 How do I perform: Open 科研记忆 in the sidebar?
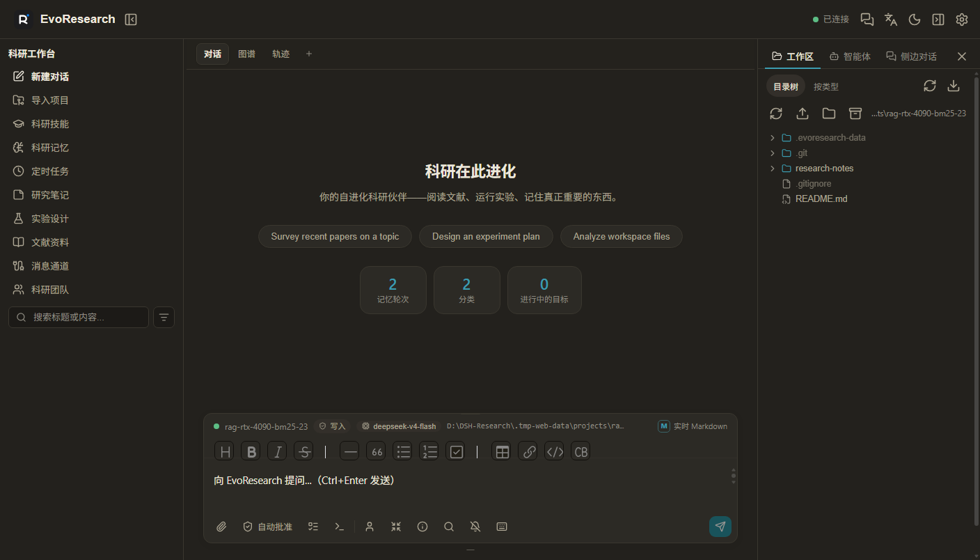(x=91, y=148)
